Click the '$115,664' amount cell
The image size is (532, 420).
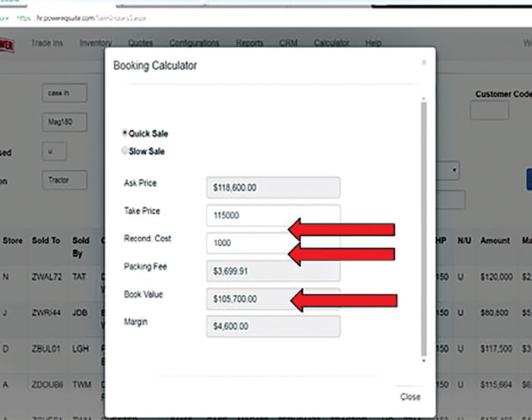click(496, 385)
